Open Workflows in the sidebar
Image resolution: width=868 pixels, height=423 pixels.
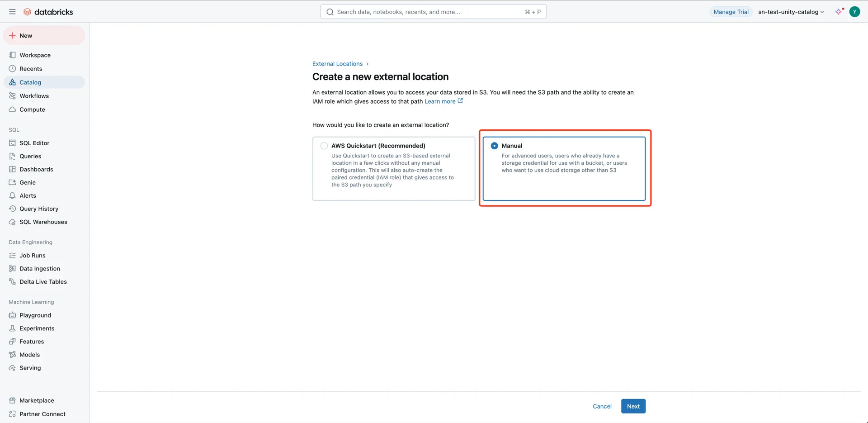tap(44, 96)
